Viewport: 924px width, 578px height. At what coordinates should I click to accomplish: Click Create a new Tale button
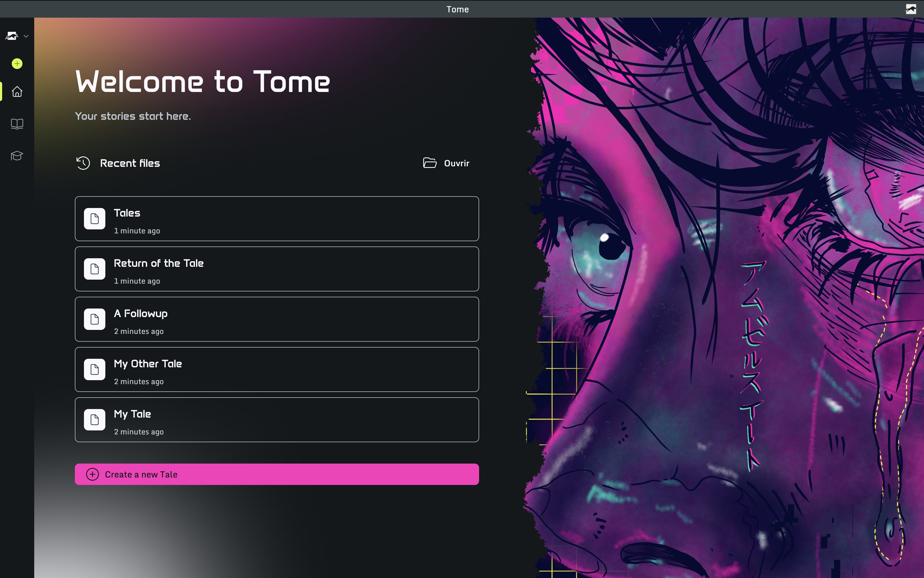click(277, 474)
